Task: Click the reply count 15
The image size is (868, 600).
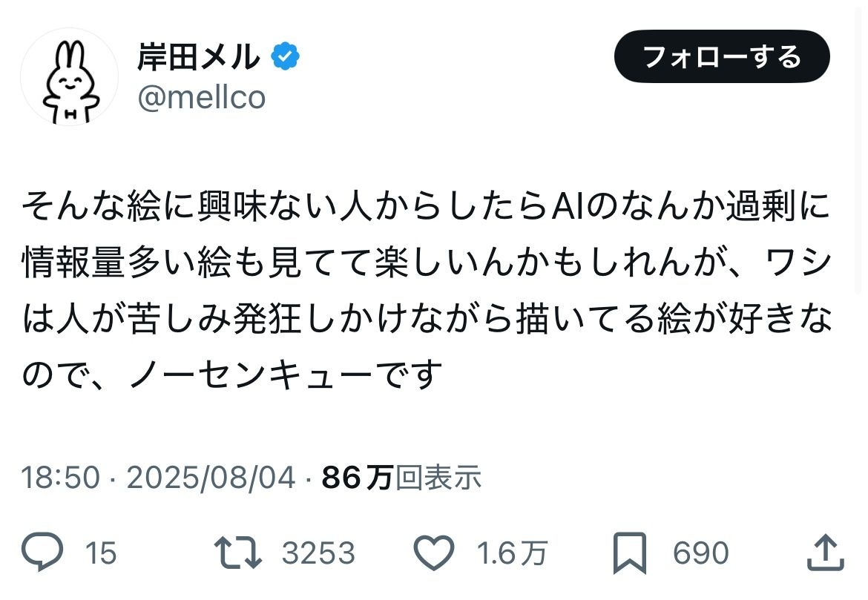Action: coord(101,554)
